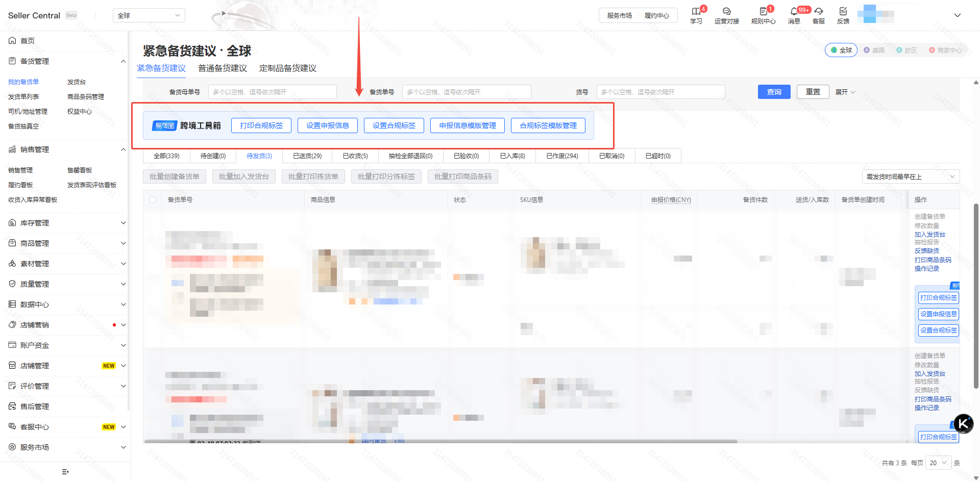Open the 运营对接 chat icon
This screenshot has width=980, height=482.
[727, 11]
